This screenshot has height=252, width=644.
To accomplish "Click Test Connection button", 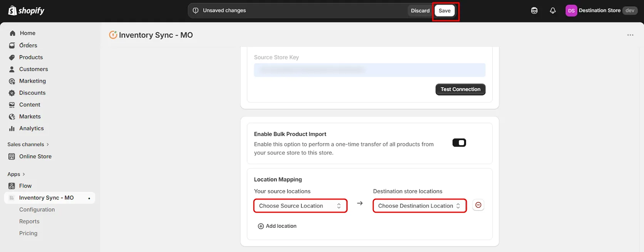I will click(x=460, y=90).
